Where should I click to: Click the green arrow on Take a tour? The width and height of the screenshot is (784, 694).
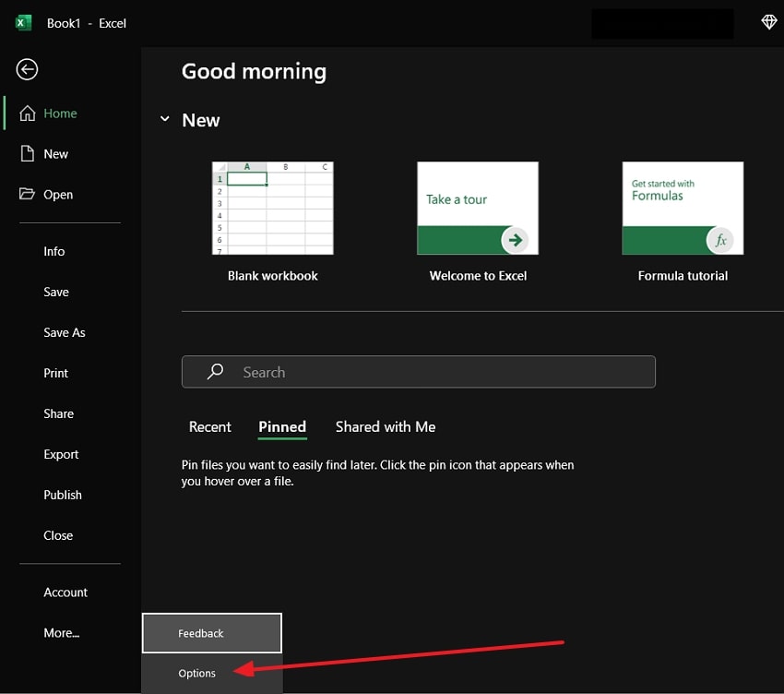pyautogui.click(x=515, y=240)
